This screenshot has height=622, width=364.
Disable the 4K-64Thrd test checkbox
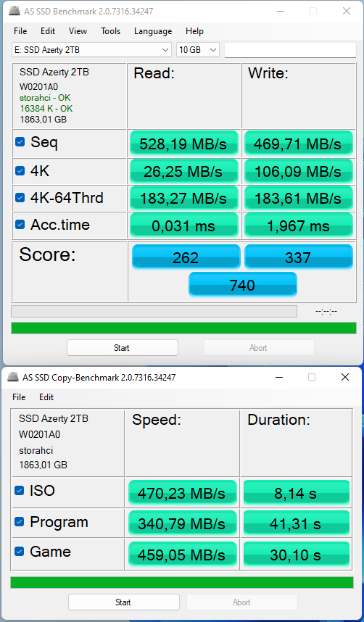(20, 197)
